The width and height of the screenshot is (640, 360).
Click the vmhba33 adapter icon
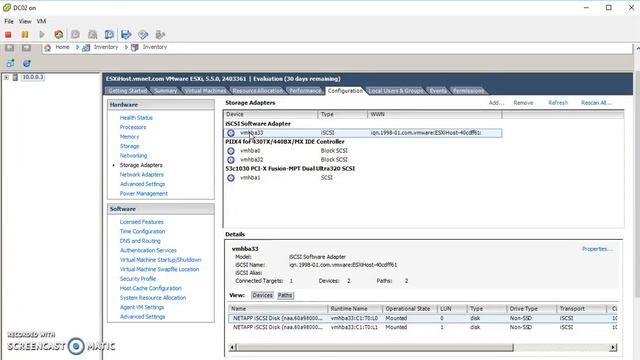pos(231,133)
